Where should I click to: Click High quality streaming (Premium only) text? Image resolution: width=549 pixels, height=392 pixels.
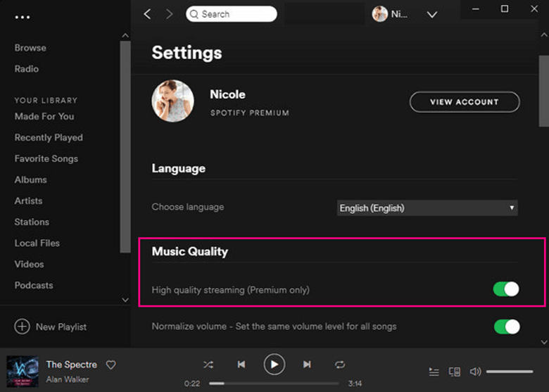tap(230, 290)
